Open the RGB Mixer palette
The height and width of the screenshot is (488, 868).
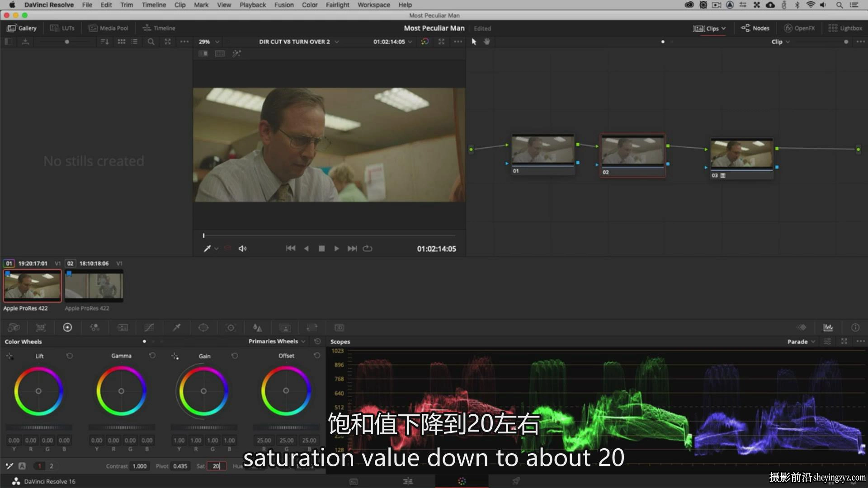(x=94, y=328)
